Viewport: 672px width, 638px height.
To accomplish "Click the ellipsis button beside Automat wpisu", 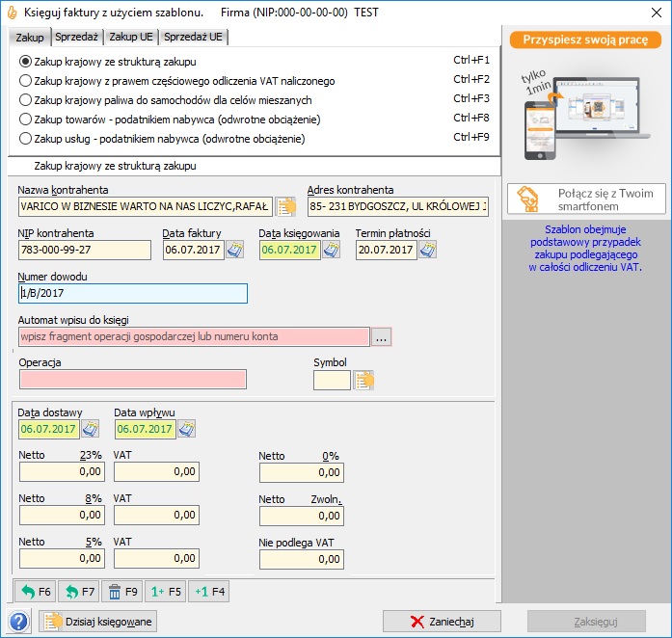I will click(381, 337).
